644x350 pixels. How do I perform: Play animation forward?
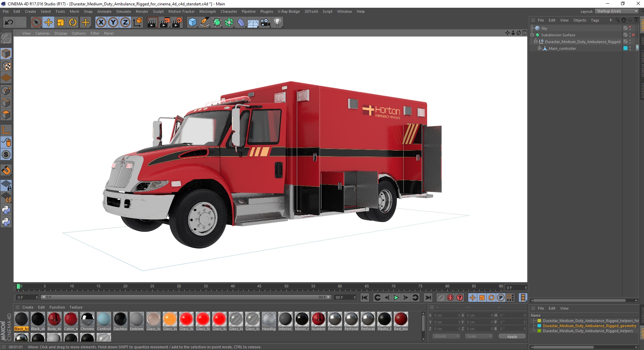coord(396,297)
